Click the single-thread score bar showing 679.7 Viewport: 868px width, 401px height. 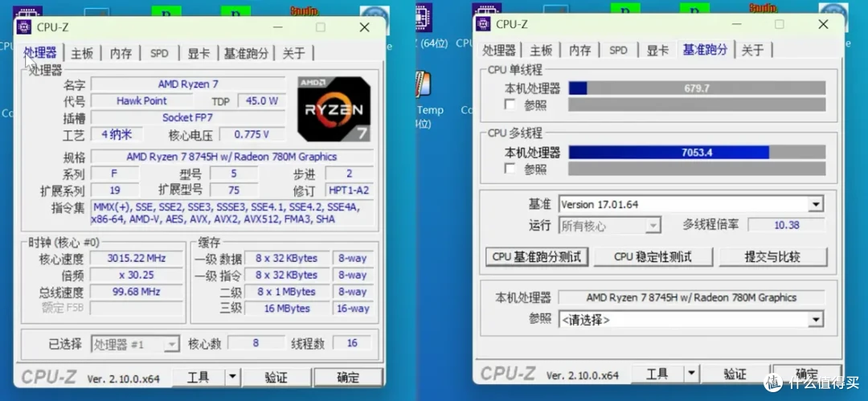pyautogui.click(x=697, y=88)
